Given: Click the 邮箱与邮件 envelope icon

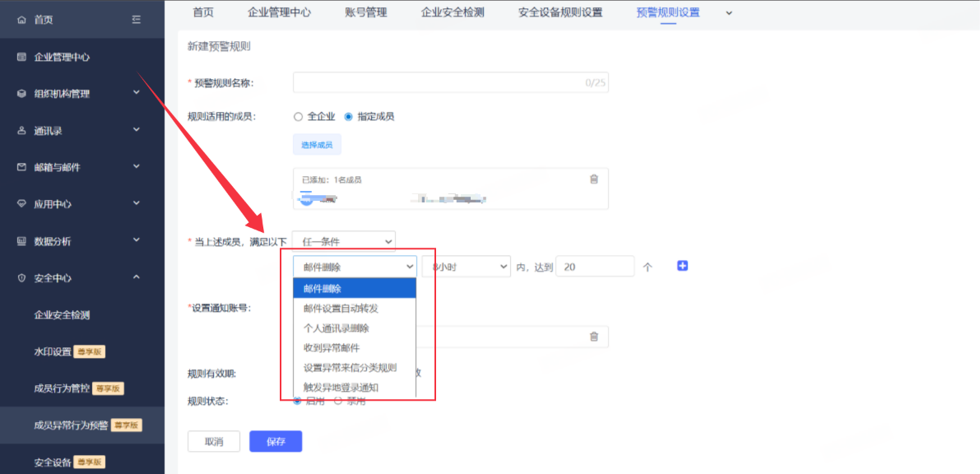Looking at the screenshot, I should (22, 167).
